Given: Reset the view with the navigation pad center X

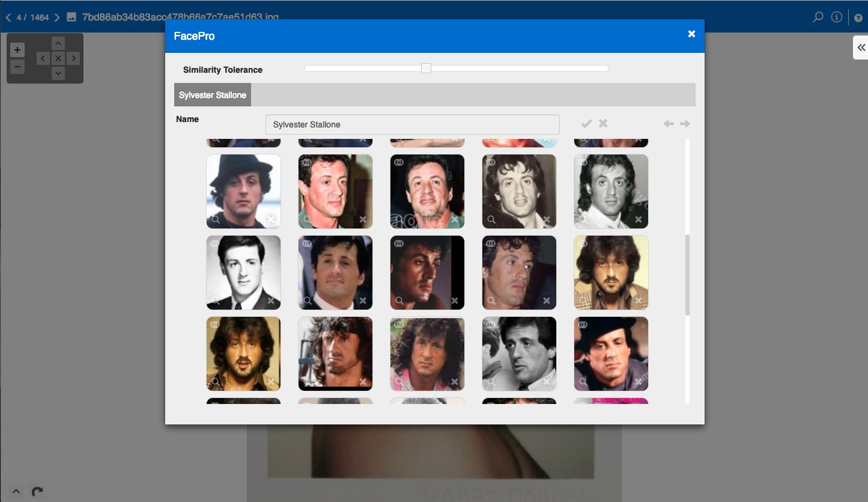Looking at the screenshot, I should (58, 58).
